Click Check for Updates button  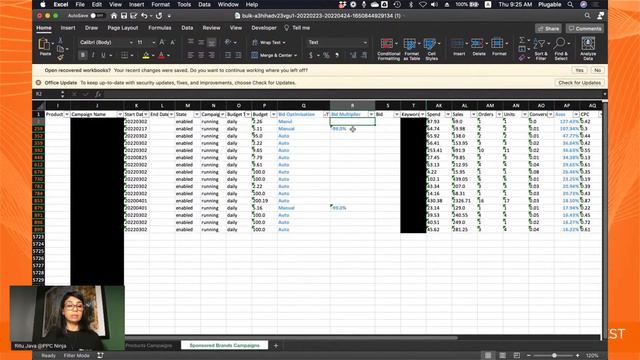click(x=580, y=83)
